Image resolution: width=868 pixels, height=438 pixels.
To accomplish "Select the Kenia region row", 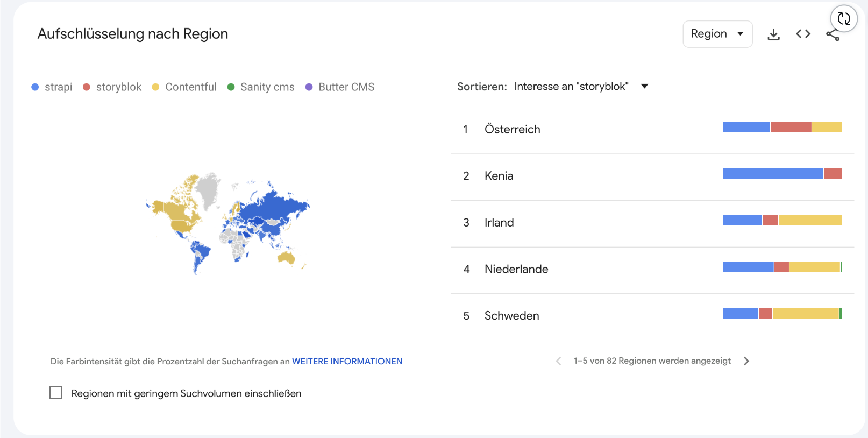I will click(652, 176).
